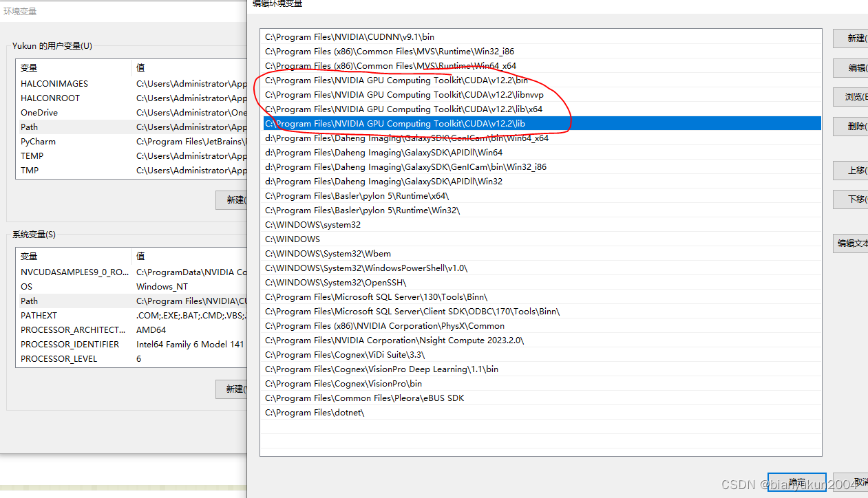Select PATHEXT system variable
This screenshot has width=868, height=498.
[131, 316]
